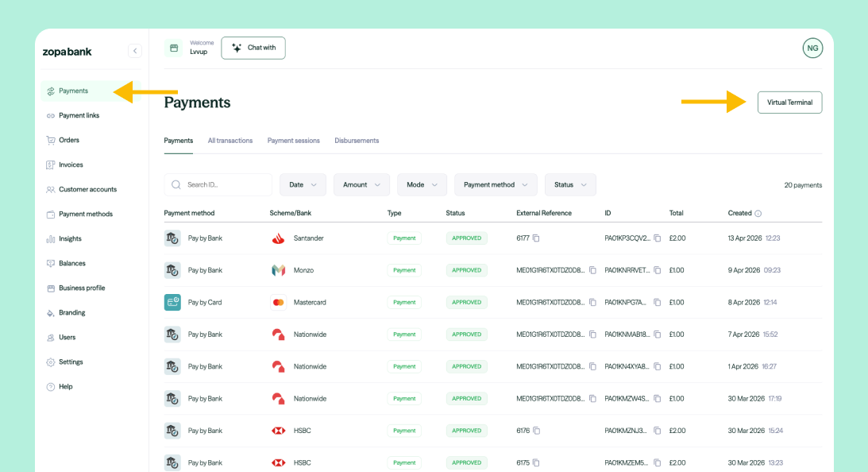This screenshot has height=472, width=868.
Task: Click the Mastercard scheme logo
Action: (279, 303)
